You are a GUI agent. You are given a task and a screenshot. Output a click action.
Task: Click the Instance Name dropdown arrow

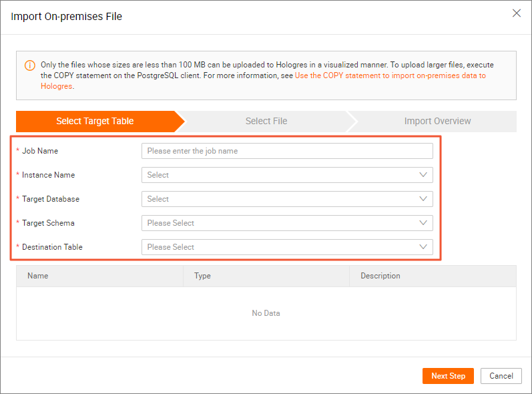point(423,175)
